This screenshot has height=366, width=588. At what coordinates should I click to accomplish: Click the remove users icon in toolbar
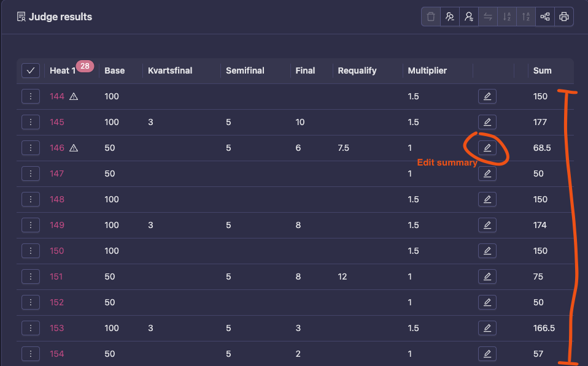(x=450, y=17)
